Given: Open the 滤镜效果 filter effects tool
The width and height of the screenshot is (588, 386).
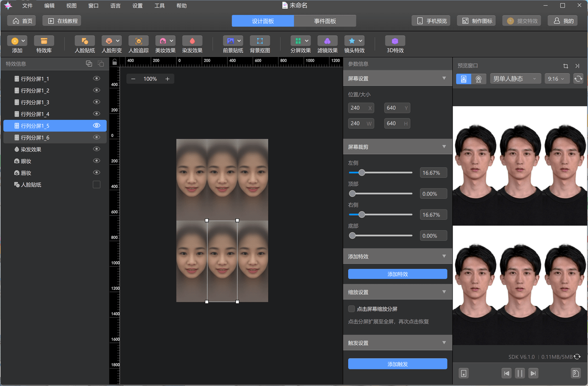Looking at the screenshot, I should (x=327, y=41).
